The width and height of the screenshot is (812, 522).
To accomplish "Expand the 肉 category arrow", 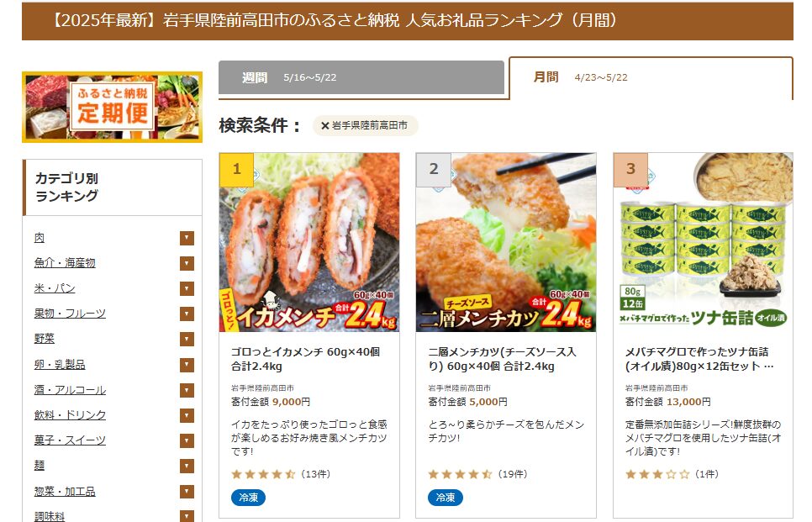I will point(187,238).
